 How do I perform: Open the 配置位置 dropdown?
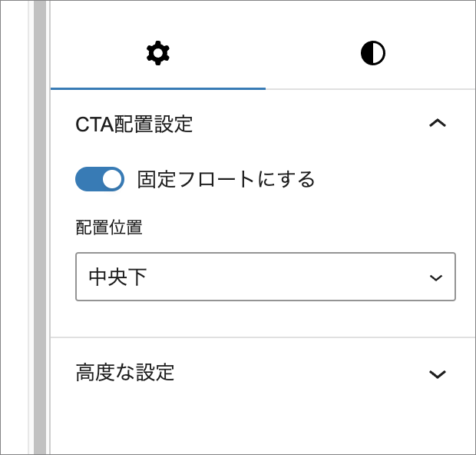pos(265,277)
